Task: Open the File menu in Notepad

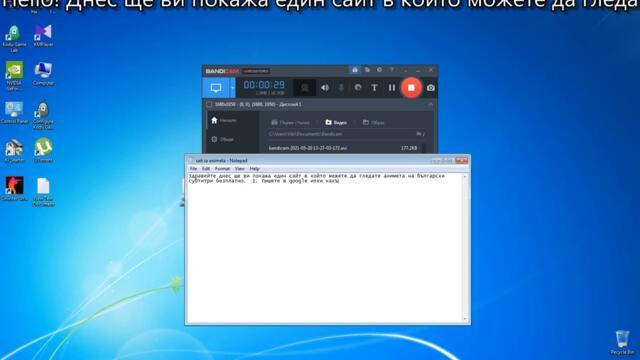Action: point(193,169)
